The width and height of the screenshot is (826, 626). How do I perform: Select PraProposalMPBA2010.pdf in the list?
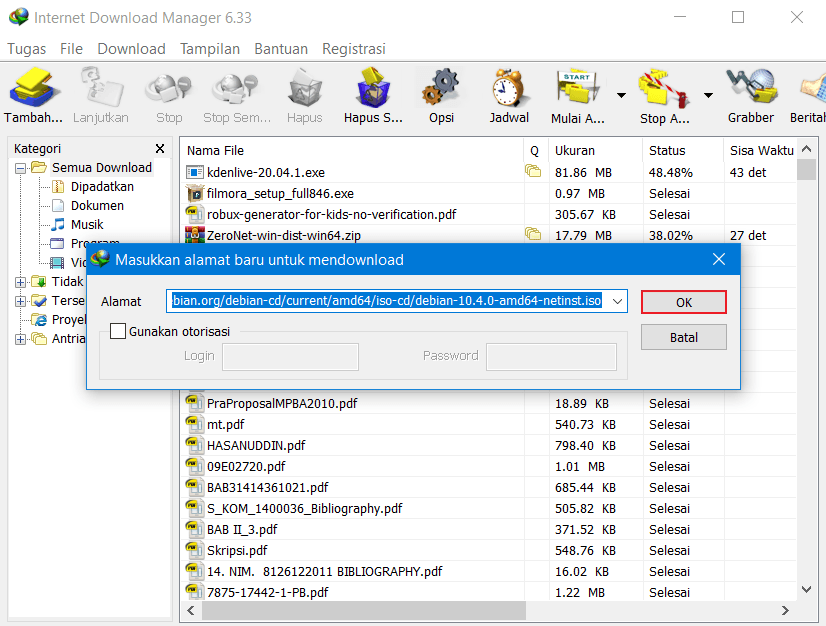click(282, 404)
